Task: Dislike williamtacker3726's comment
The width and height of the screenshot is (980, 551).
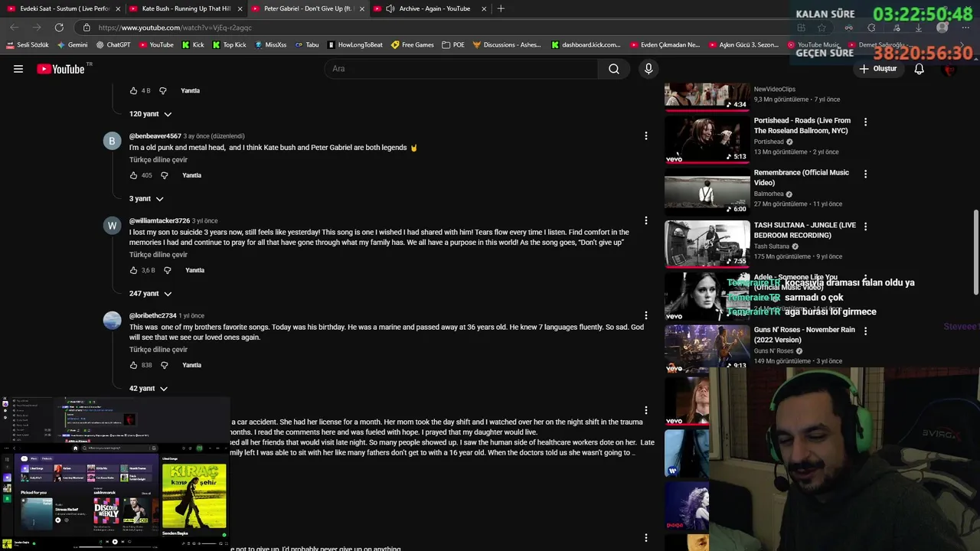Action: [167, 270]
